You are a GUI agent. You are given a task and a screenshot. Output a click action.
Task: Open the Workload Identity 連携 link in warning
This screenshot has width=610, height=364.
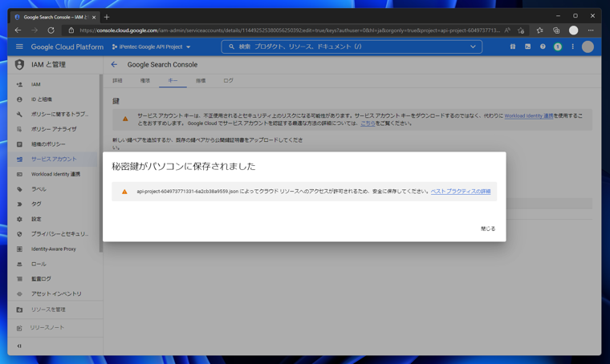[528, 115]
